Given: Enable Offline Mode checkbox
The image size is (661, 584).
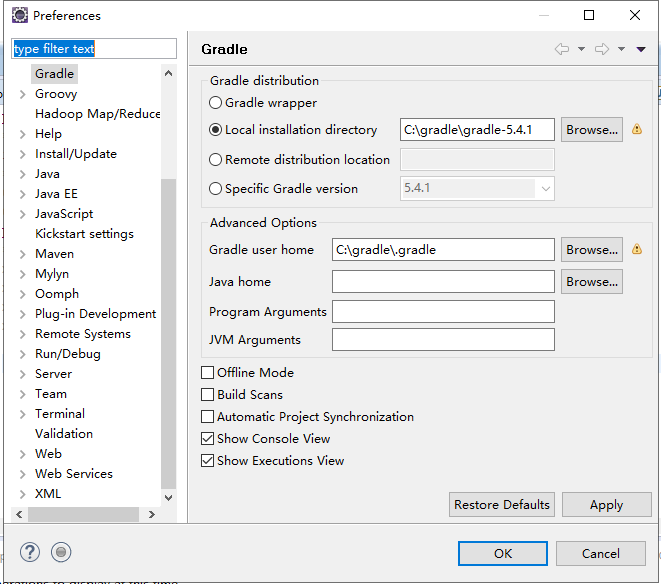Looking at the screenshot, I should click(x=207, y=372).
